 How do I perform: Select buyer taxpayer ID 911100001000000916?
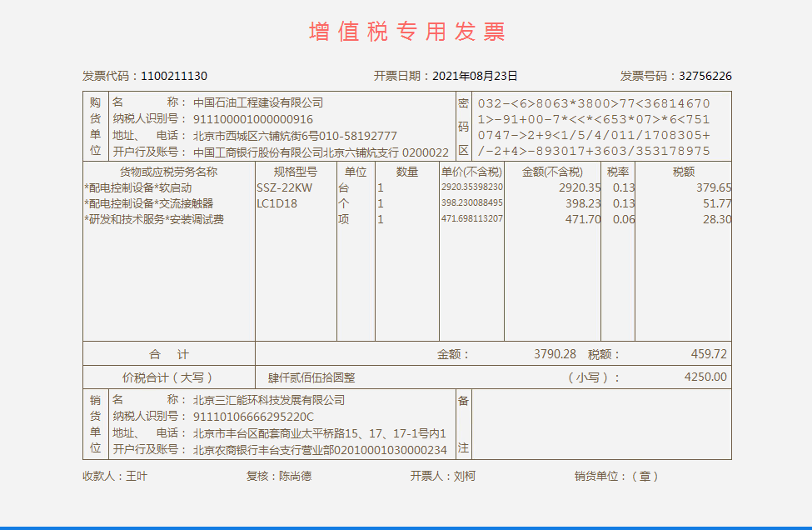coord(253,119)
